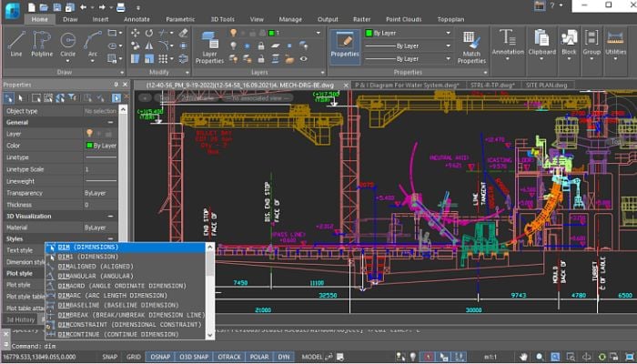Select the Arc tool
The height and width of the screenshot is (364, 637).
point(93,44)
